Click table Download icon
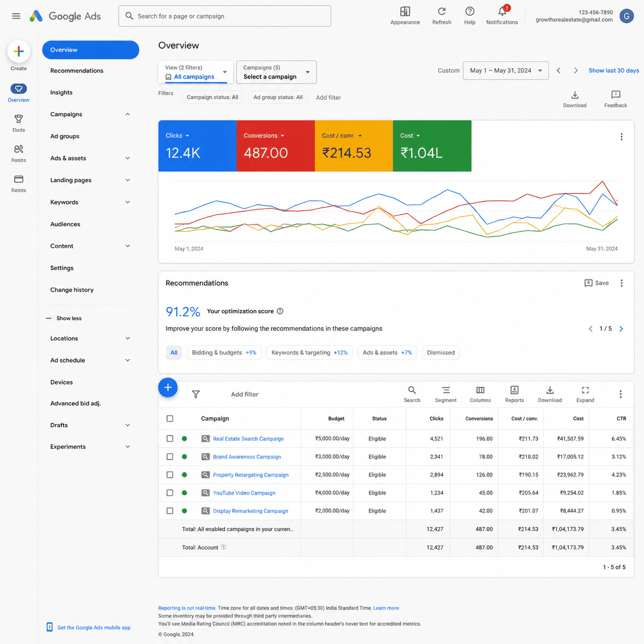 pos(550,394)
